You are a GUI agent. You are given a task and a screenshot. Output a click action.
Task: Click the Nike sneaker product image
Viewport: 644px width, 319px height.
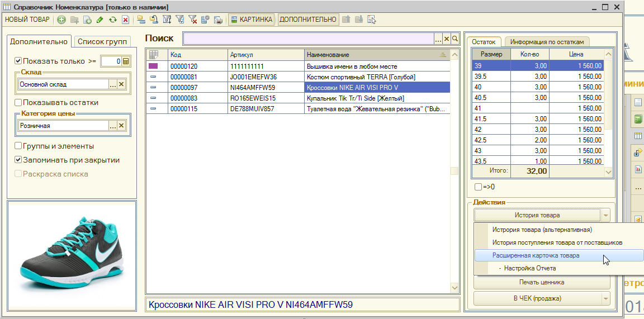tap(72, 254)
